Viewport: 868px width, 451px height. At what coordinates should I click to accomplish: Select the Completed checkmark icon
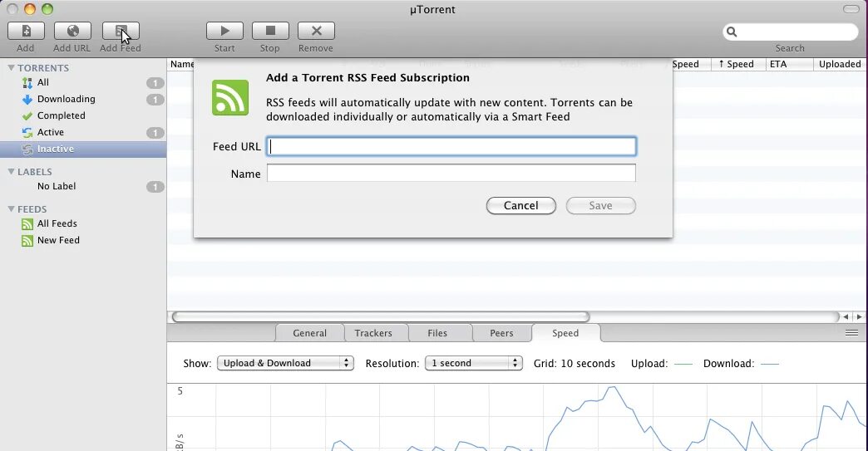27,116
